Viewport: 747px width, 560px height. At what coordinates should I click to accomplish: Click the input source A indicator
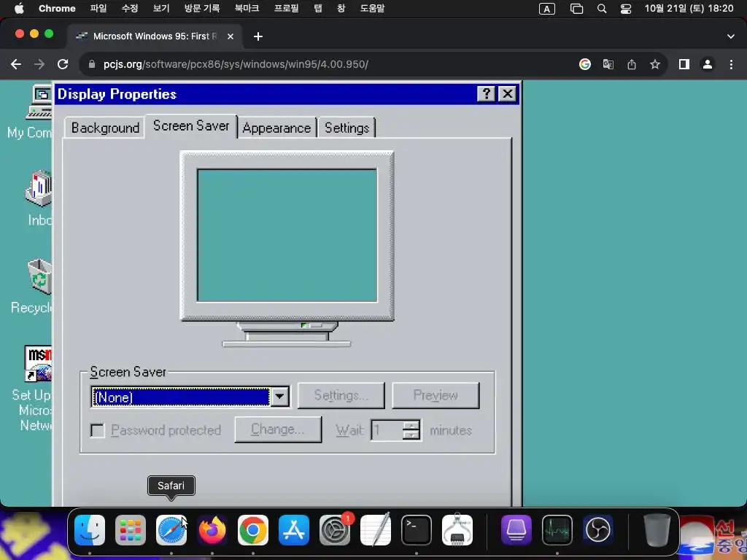(547, 9)
